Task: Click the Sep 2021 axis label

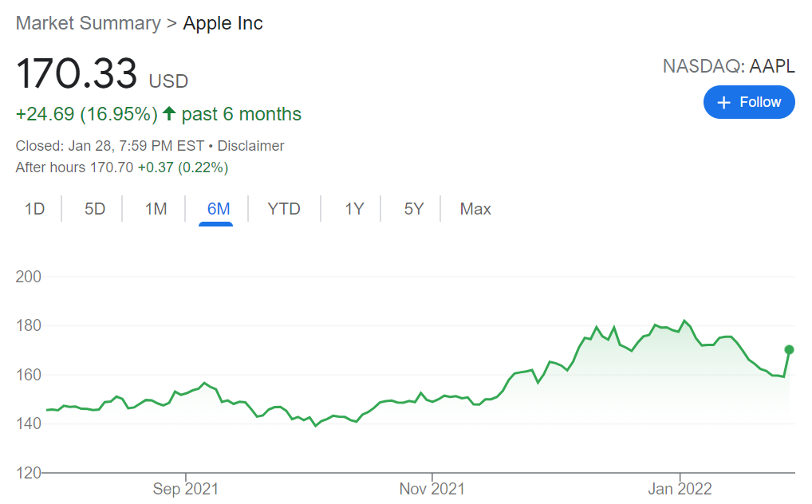Action: pyautogui.click(x=185, y=489)
